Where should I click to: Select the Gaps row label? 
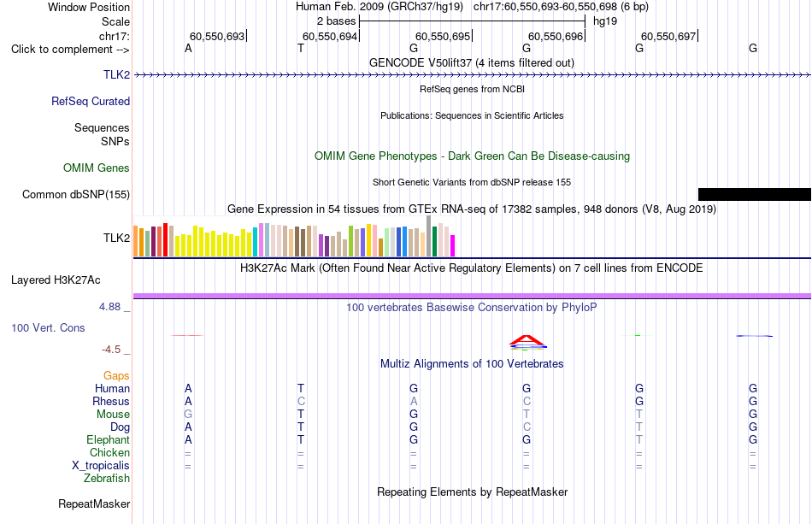pos(116,375)
